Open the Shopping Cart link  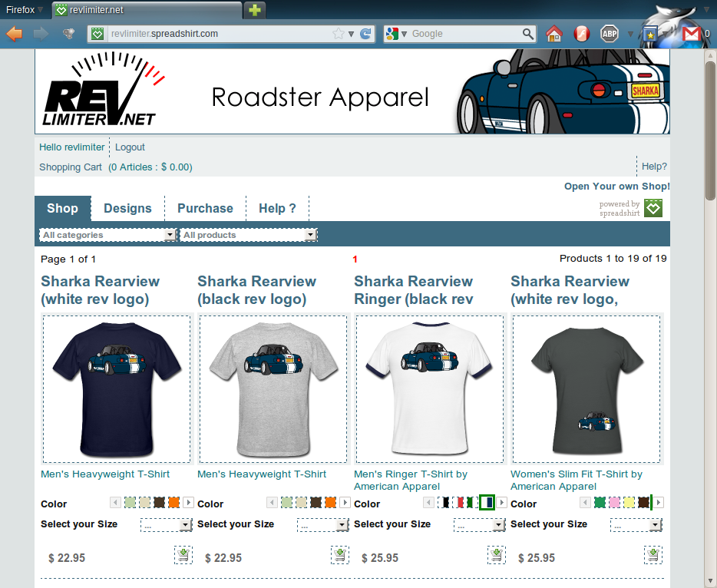[71, 167]
